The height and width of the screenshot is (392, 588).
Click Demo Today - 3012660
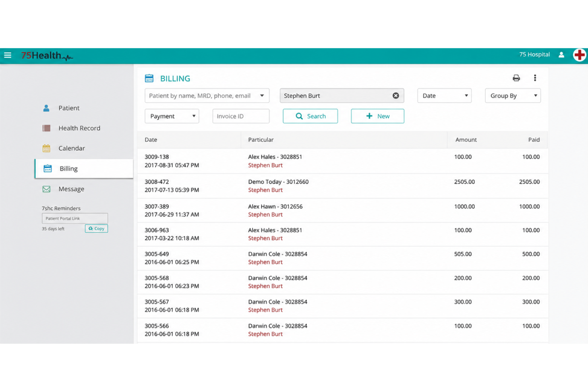point(278,182)
